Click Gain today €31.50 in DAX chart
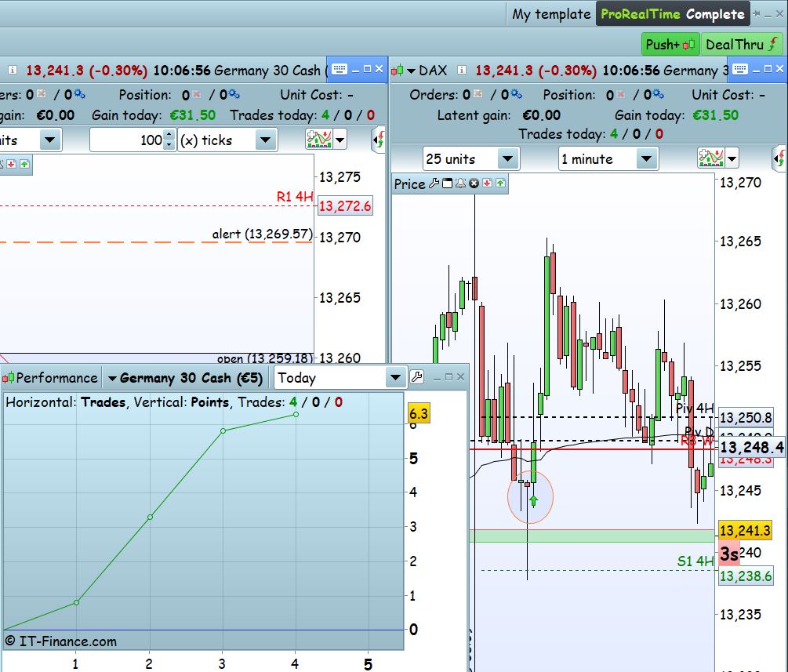 point(677,115)
